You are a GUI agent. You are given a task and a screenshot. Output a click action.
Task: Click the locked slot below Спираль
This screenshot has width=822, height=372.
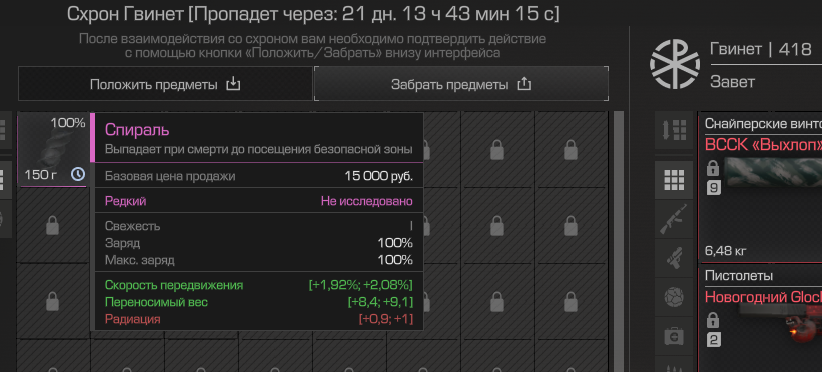tap(52, 225)
